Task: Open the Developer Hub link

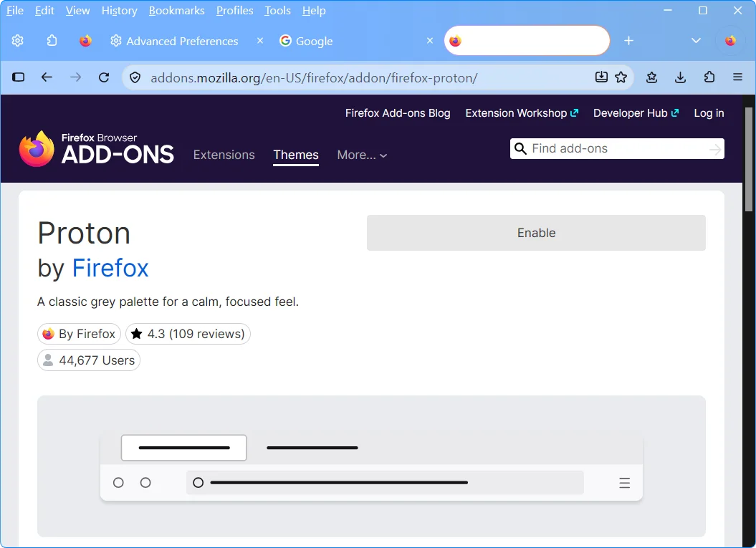Action: click(636, 113)
